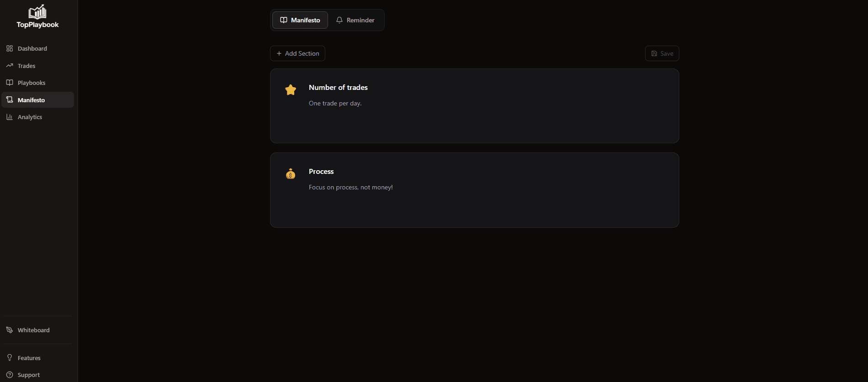Viewport: 868px width, 382px height.
Task: Select the Dashboard icon in the sidebar
Action: (10, 48)
